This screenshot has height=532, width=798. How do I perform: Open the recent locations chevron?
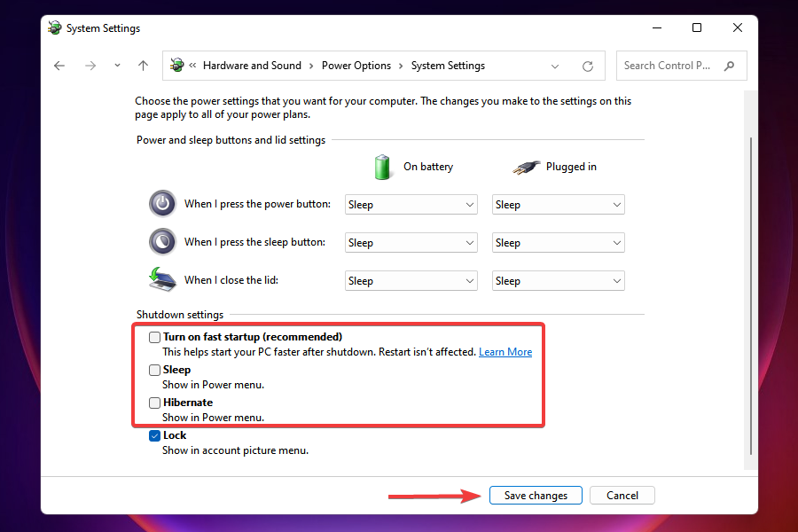point(118,66)
